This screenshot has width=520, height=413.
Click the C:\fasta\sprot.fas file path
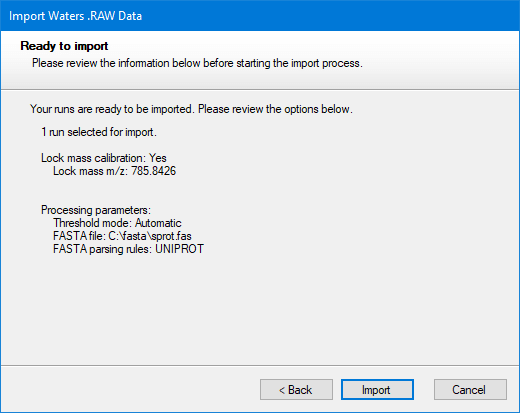click(x=150, y=236)
